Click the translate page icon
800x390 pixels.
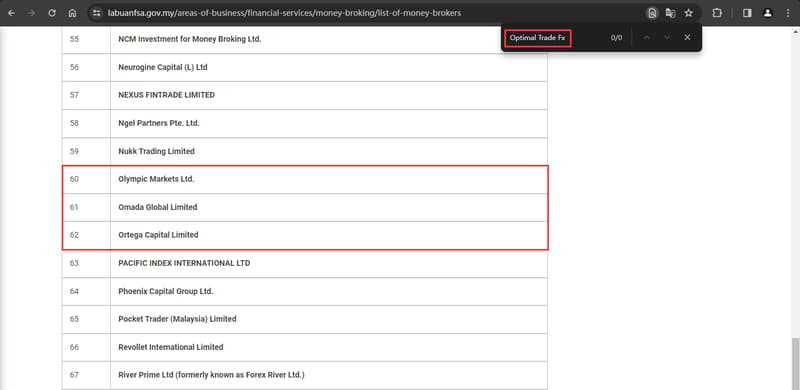[x=670, y=13]
